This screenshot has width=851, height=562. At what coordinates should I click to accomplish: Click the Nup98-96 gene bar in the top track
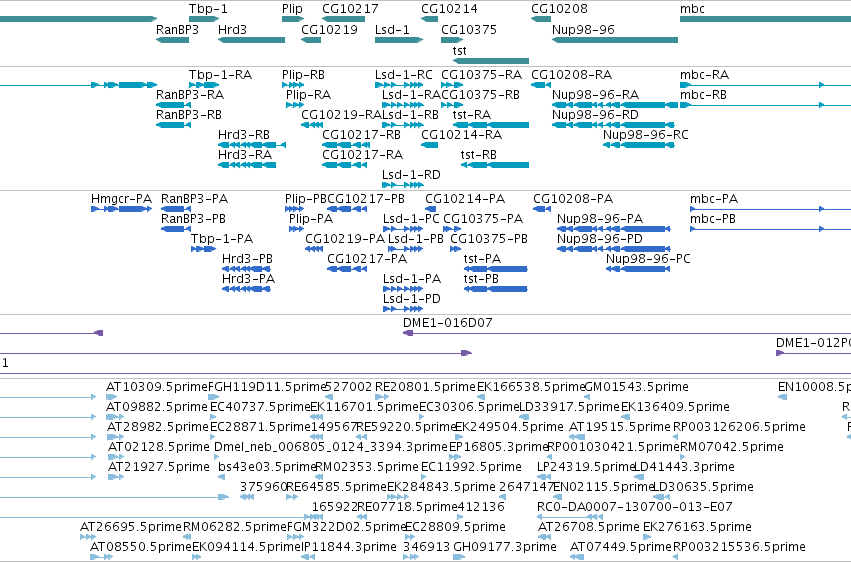pos(615,40)
